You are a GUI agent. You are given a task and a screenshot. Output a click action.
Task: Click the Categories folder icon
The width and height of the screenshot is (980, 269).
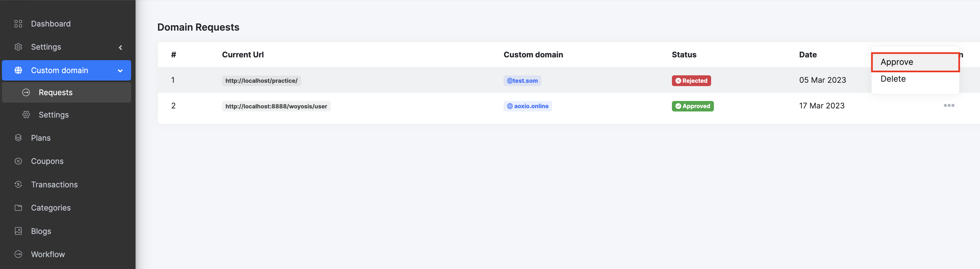pyautogui.click(x=18, y=208)
